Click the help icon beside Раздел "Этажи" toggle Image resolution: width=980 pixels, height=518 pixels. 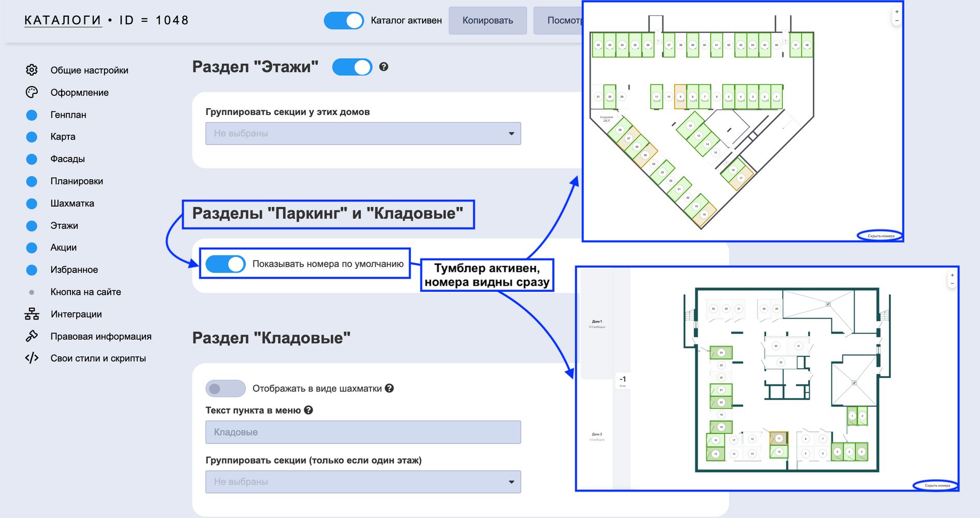[x=384, y=67]
